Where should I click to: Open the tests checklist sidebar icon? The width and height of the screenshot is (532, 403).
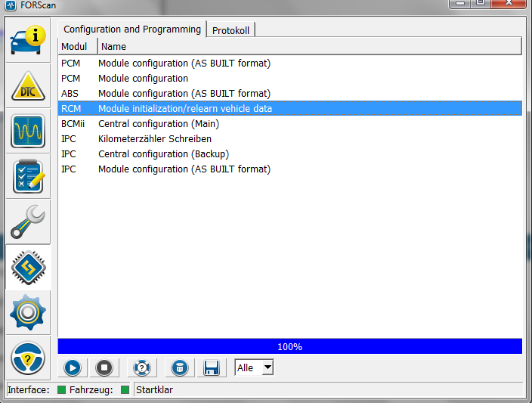pyautogui.click(x=28, y=176)
